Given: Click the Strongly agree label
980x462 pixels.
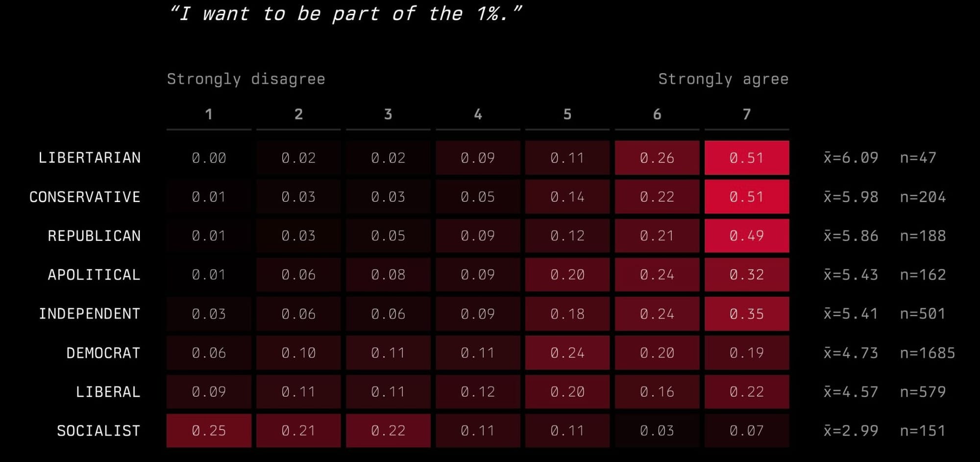Looking at the screenshot, I should pyautogui.click(x=723, y=79).
